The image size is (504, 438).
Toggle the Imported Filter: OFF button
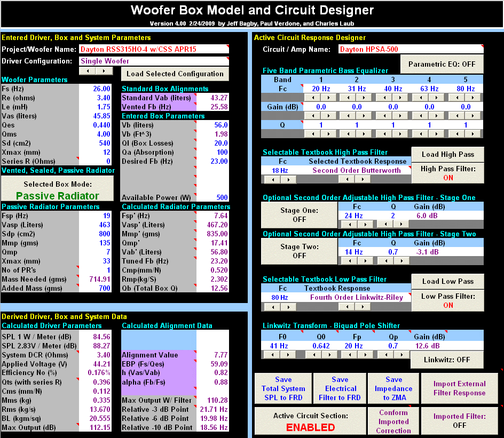459,420
